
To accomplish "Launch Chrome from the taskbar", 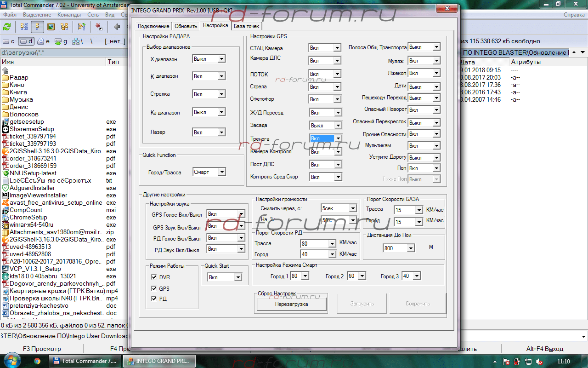I will pos(37,361).
